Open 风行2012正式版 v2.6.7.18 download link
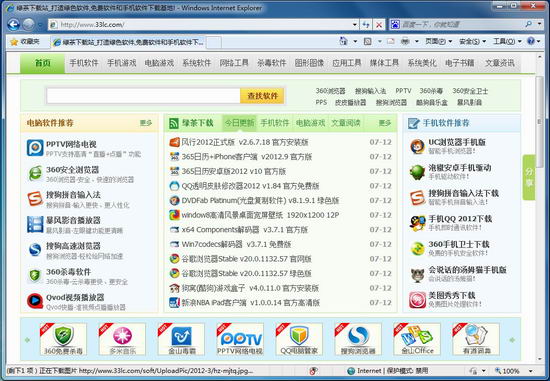The width and height of the screenshot is (550, 381). tap(245, 142)
